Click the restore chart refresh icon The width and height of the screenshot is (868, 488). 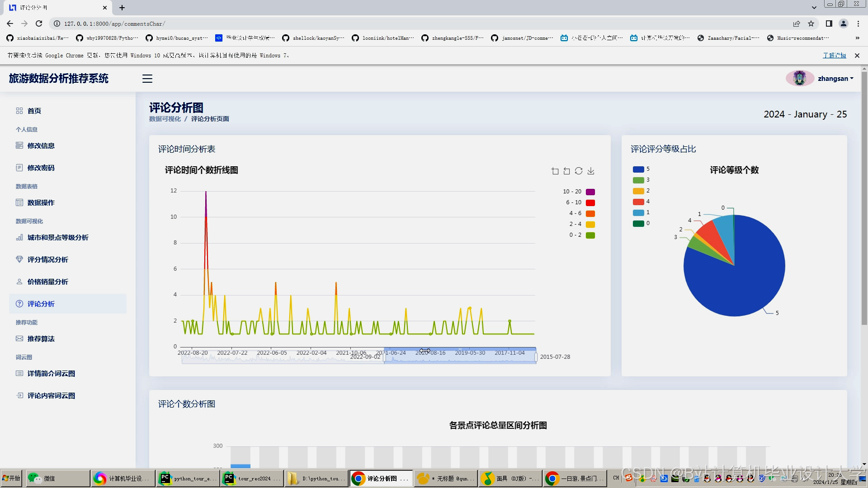579,171
